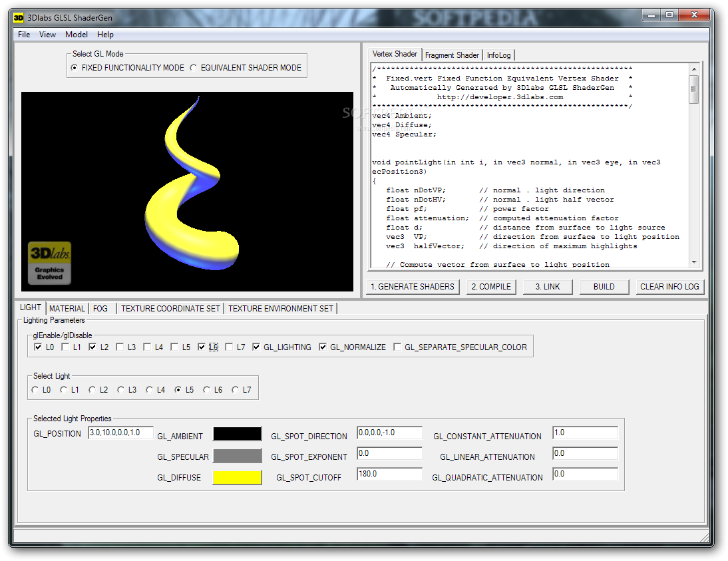The image size is (728, 561).
Task: Enable the L1 light checkbox
Action: click(x=65, y=347)
